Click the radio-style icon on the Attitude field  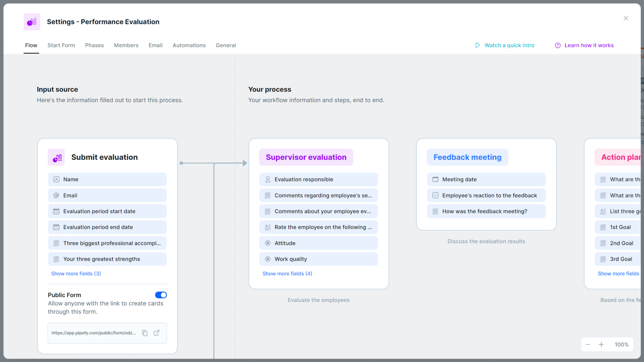267,243
